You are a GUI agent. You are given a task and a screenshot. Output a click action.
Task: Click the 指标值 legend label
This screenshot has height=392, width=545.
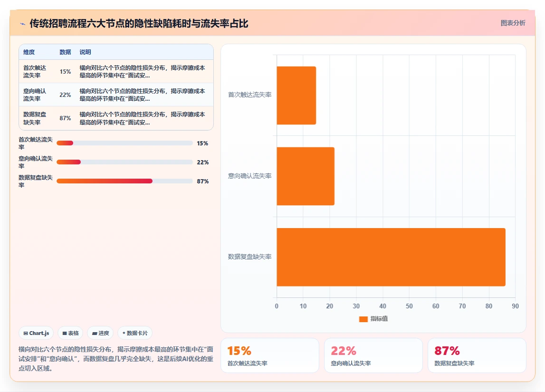[x=379, y=319]
